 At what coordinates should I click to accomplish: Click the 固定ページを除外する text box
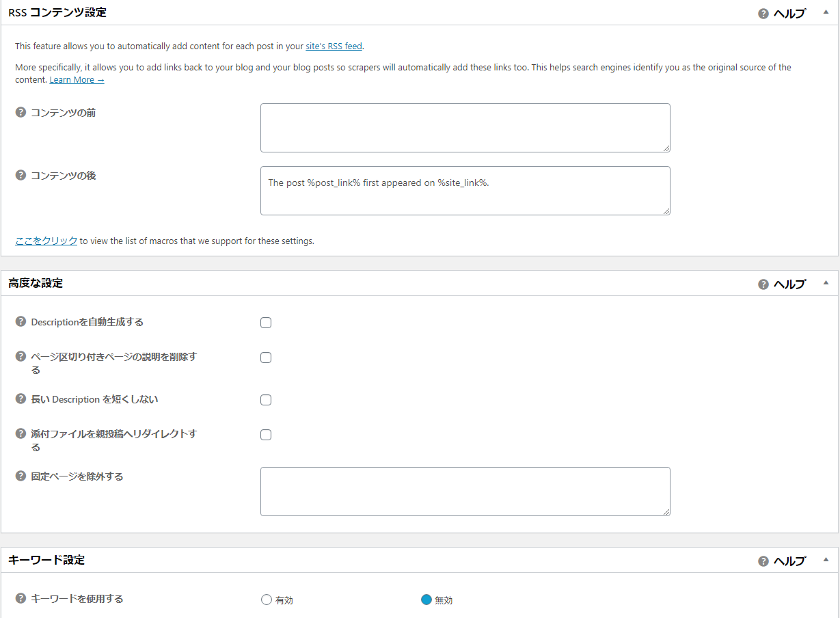point(465,492)
